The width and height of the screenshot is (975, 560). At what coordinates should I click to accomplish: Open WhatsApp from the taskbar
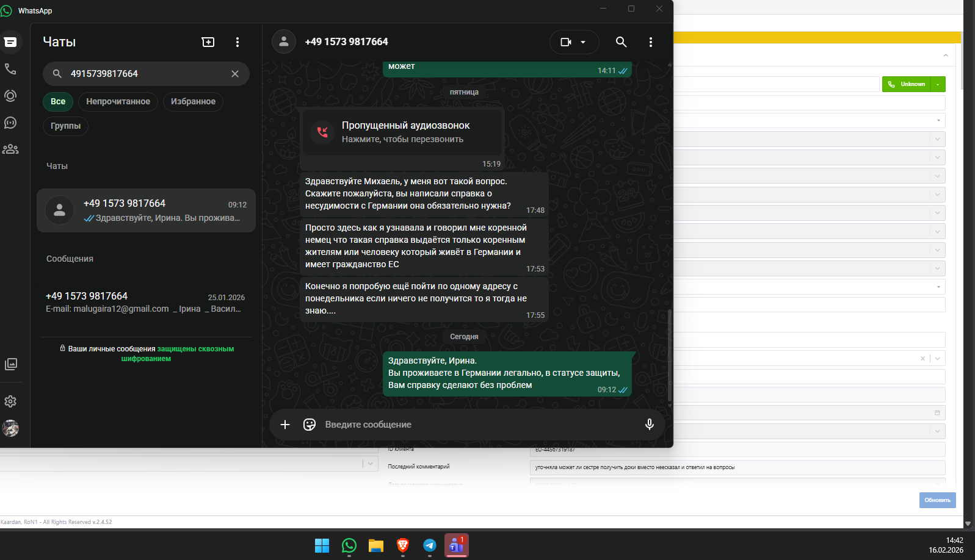349,545
